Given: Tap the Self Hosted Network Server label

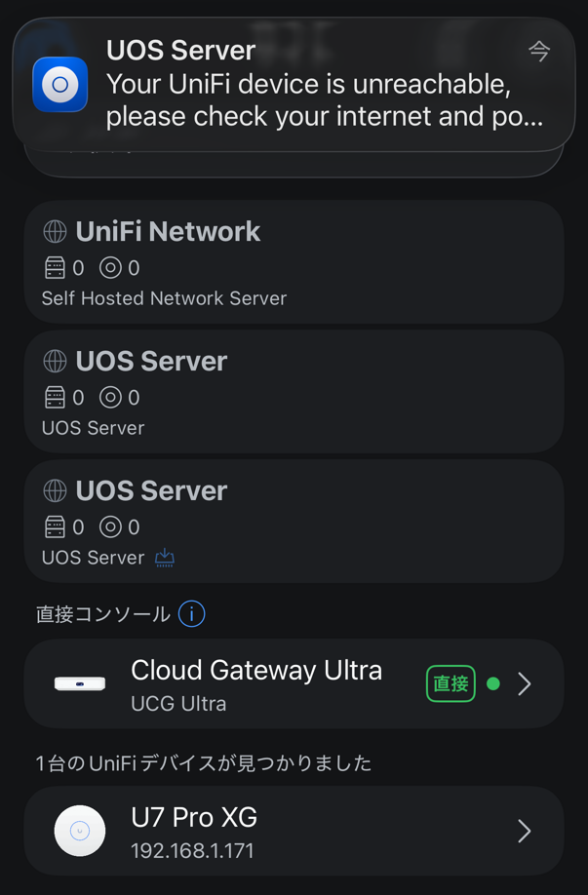Looking at the screenshot, I should (164, 298).
